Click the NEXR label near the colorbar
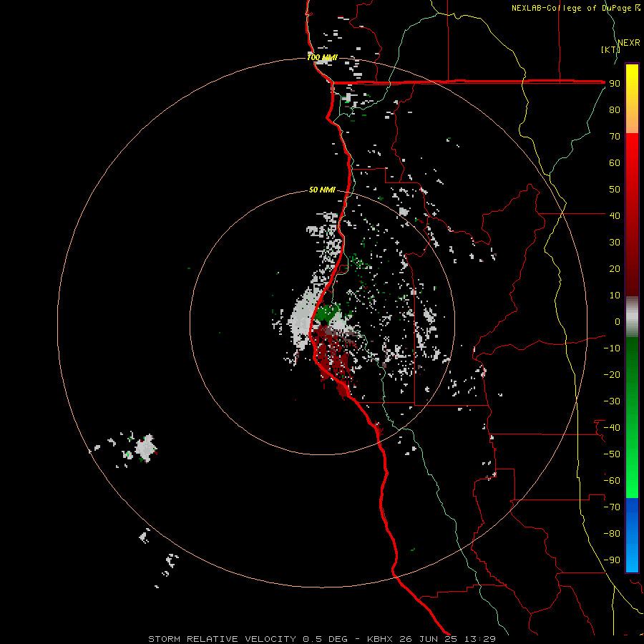 click(629, 42)
